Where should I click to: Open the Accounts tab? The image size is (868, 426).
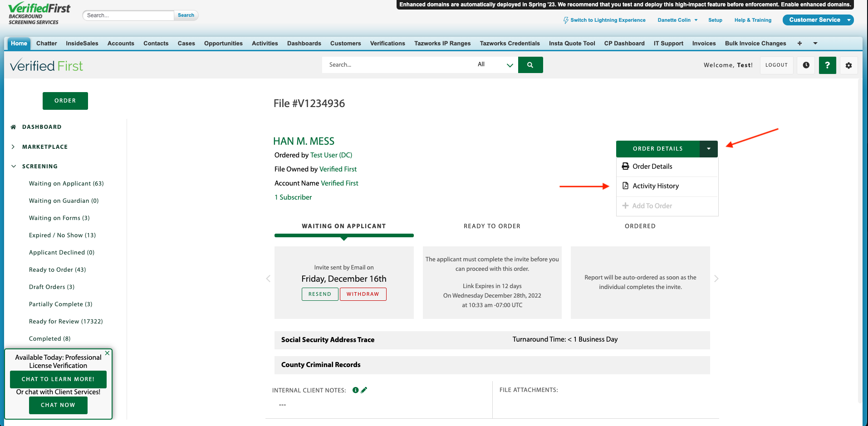[121, 44]
